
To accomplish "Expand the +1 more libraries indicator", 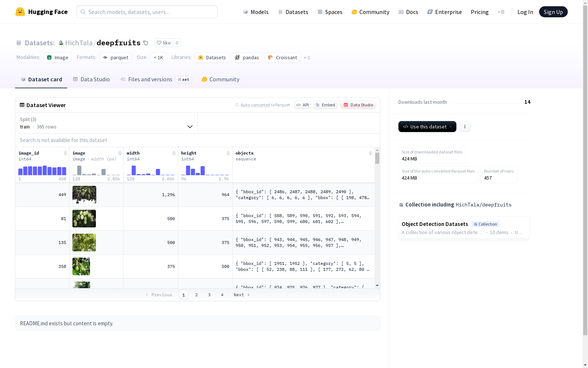I will point(307,57).
